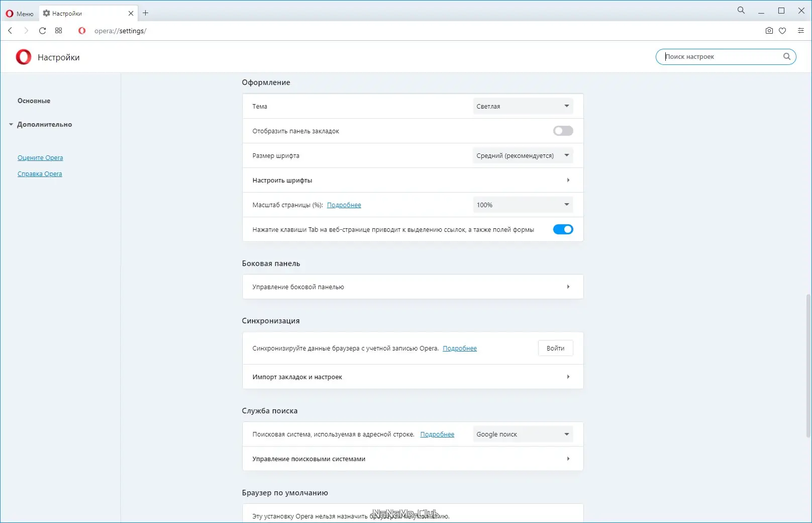Select the Google поиск search engine dropdown
The width and height of the screenshot is (812, 523).
click(x=523, y=434)
